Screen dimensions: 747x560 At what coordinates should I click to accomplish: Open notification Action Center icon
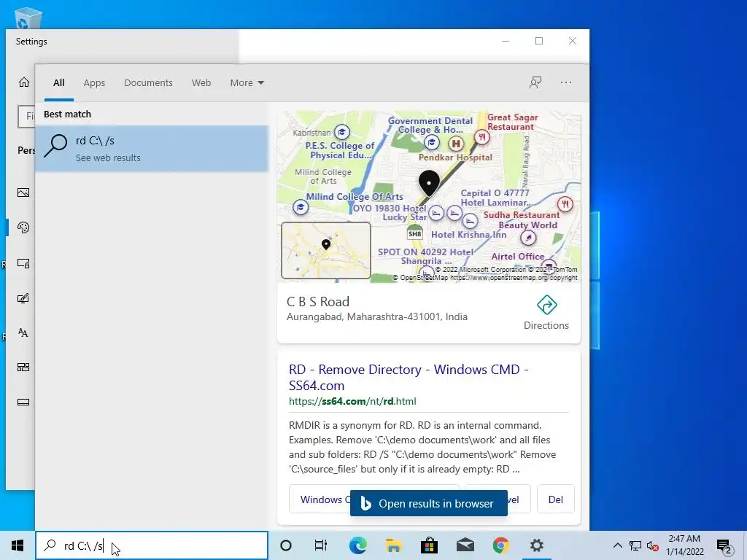coord(724,547)
